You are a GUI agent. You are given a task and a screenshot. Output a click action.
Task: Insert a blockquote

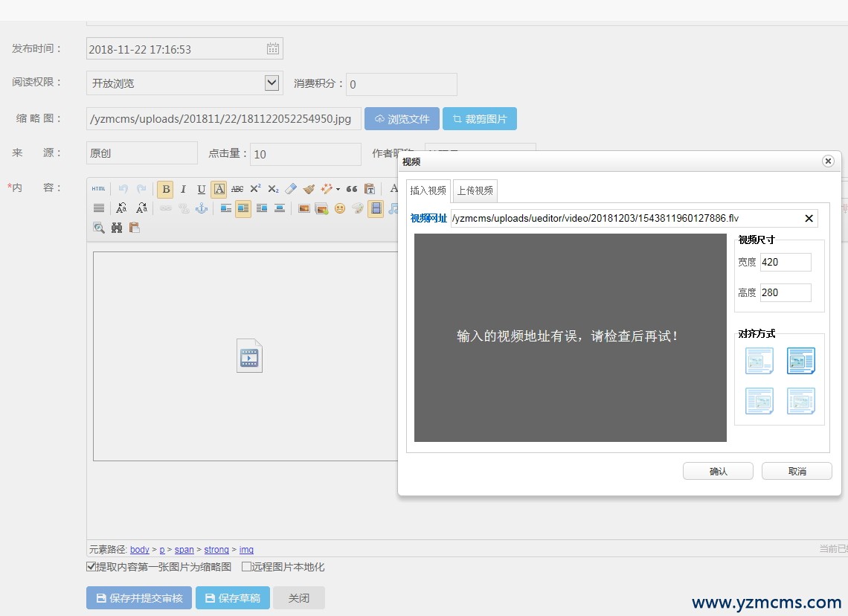(352, 189)
